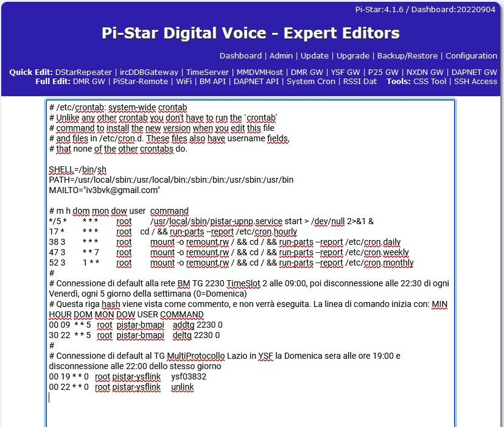This screenshot has height=427, width=504.
Task: Click the cron.weekly line
Action: pyautogui.click(x=229, y=252)
